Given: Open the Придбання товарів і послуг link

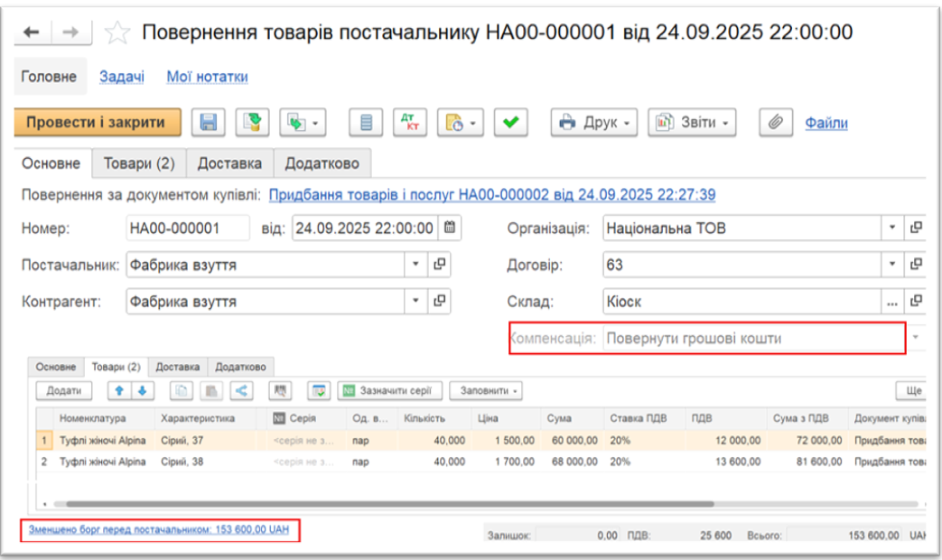Looking at the screenshot, I should pyautogui.click(x=492, y=194).
